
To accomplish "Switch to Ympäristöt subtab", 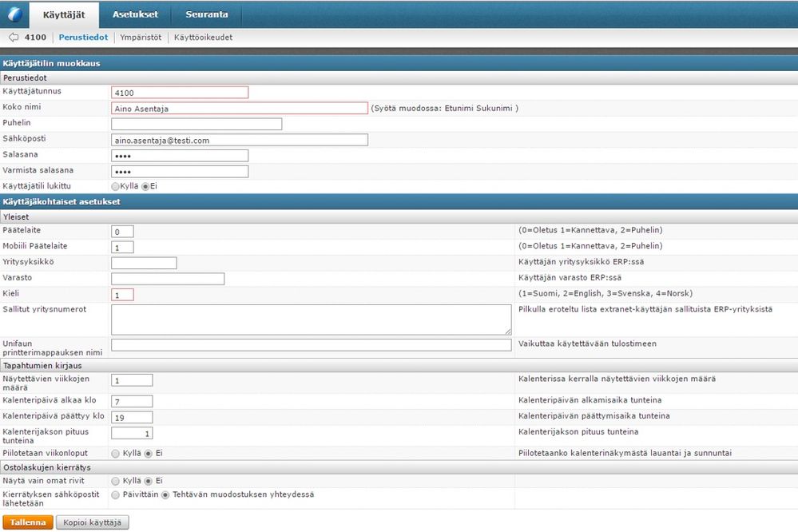I will (x=141, y=38).
